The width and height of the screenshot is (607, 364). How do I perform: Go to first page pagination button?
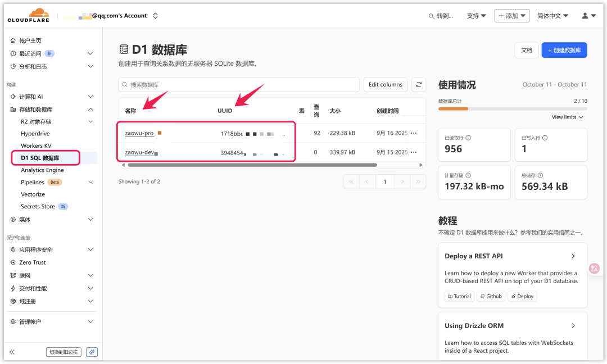point(351,182)
